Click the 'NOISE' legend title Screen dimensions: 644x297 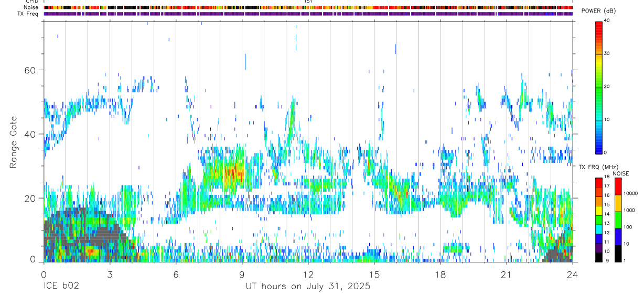(x=620, y=173)
